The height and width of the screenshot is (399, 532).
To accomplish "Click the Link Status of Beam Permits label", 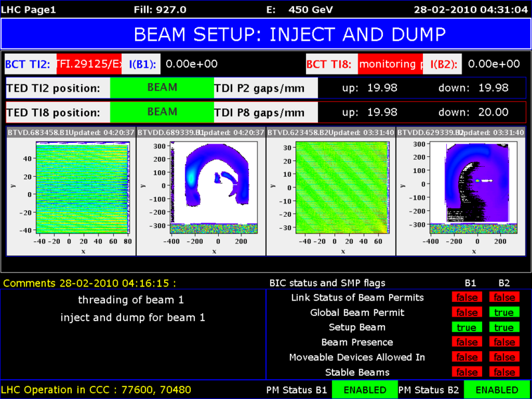I will click(358, 298).
